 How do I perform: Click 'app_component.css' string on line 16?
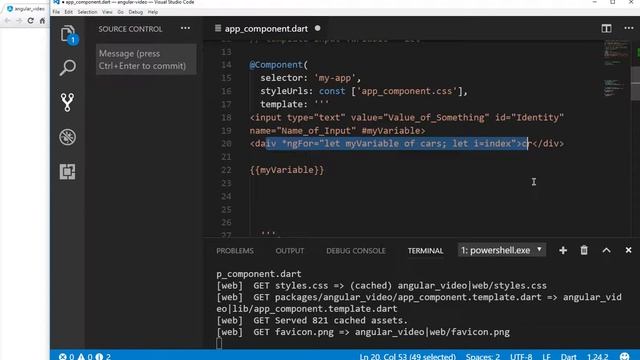tap(407, 91)
